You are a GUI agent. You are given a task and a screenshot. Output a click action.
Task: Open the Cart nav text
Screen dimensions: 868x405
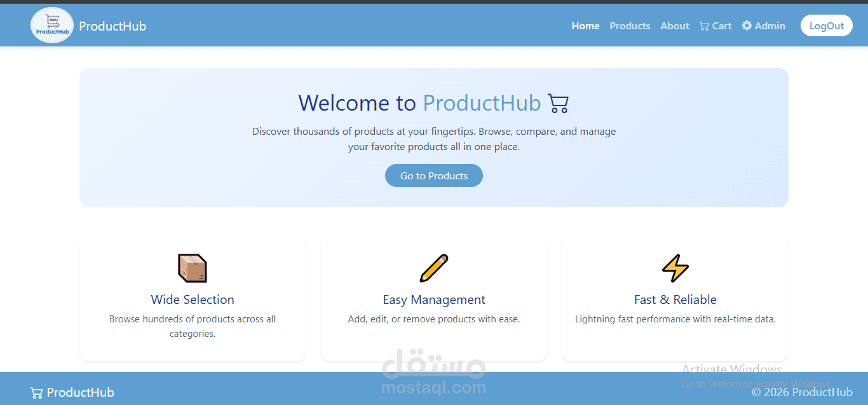click(x=722, y=26)
